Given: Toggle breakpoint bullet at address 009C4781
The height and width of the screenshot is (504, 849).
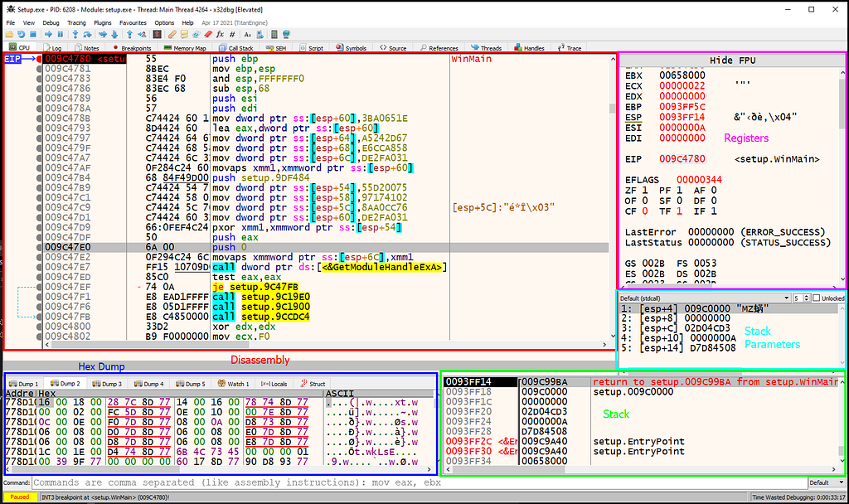Looking at the screenshot, I should [39, 69].
